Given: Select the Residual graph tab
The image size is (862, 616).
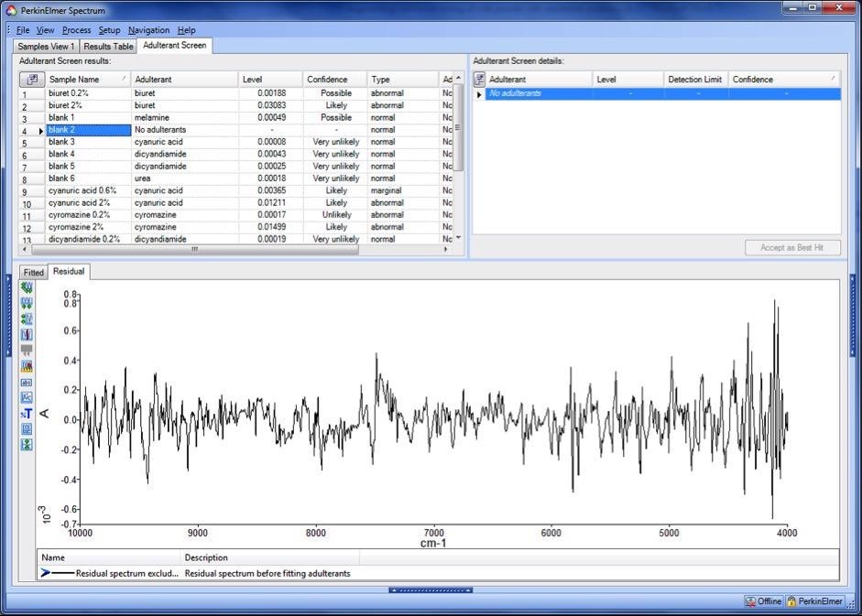Looking at the screenshot, I should point(69,272).
